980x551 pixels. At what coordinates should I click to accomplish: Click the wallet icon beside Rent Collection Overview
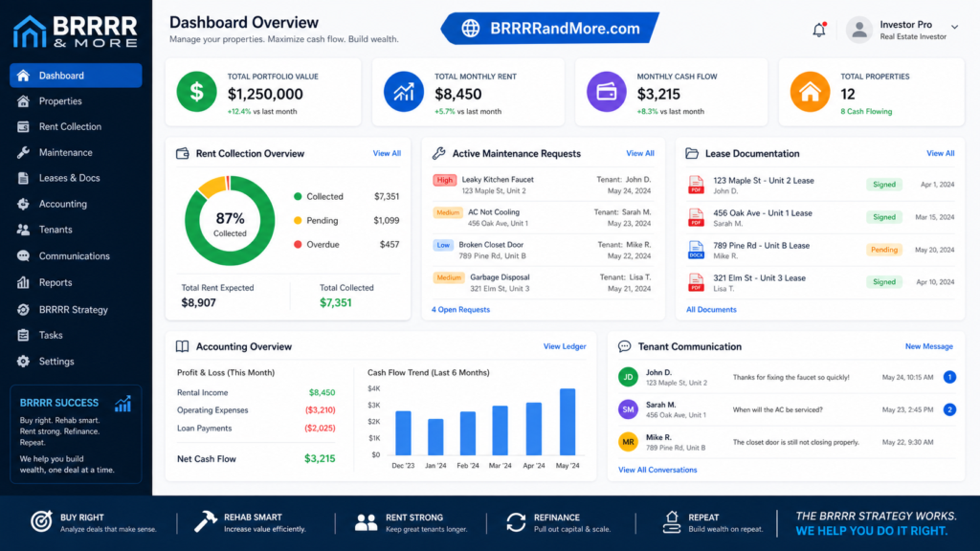point(183,153)
